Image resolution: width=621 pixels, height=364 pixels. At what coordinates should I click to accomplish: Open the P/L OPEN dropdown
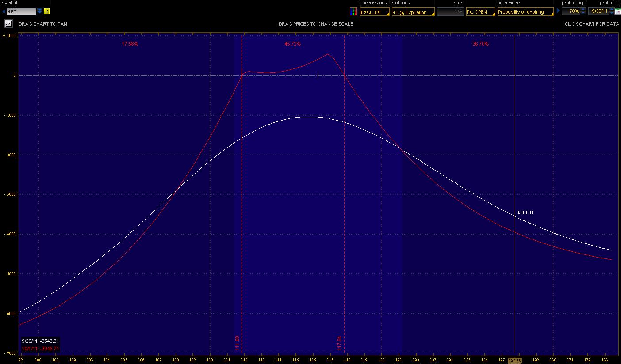pyautogui.click(x=480, y=12)
